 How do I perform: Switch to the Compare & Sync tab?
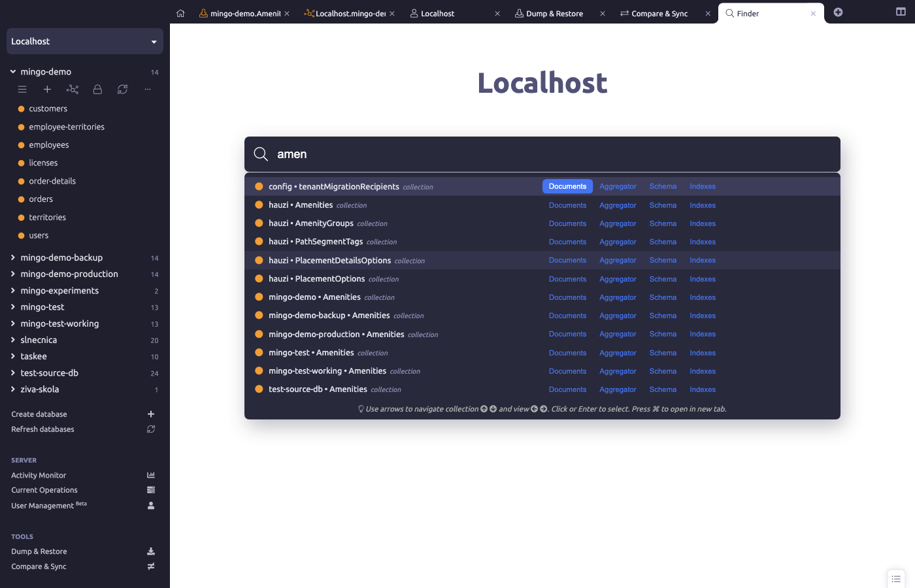coord(659,14)
